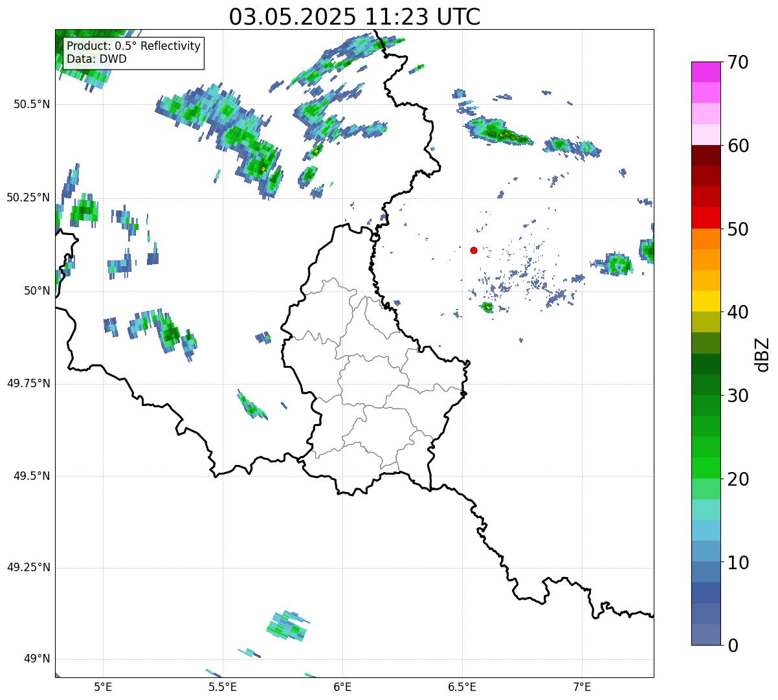This screenshot has height=700, width=778.
Task: Click the colorbar tick label 0
Action: 733,645
